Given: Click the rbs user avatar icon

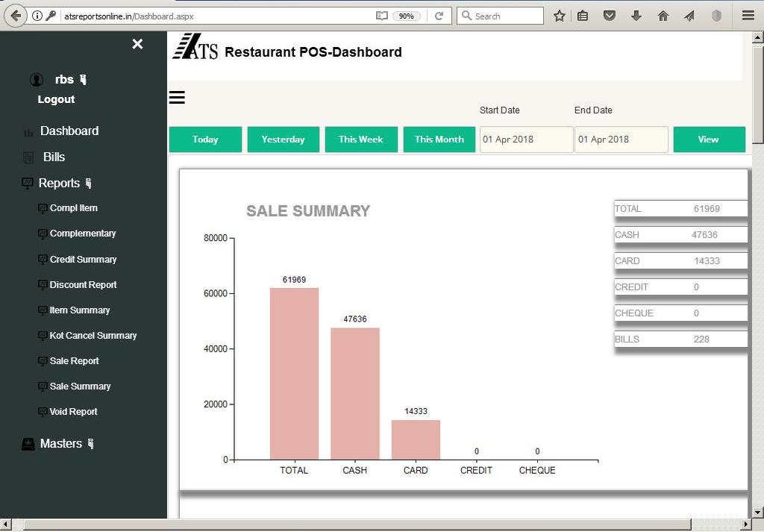Looking at the screenshot, I should (37, 79).
